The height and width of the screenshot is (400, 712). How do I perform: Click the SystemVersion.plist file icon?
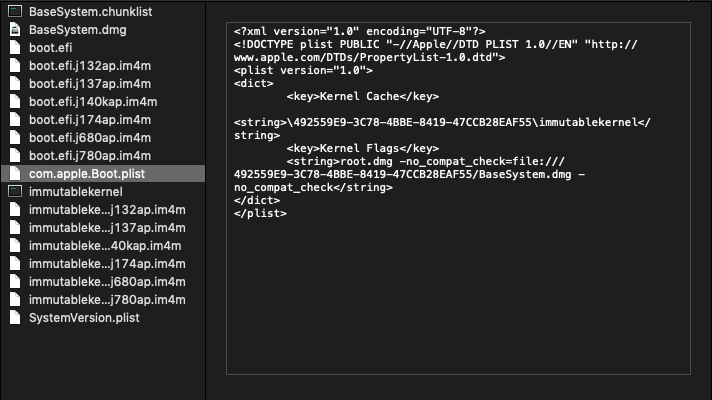point(15,317)
